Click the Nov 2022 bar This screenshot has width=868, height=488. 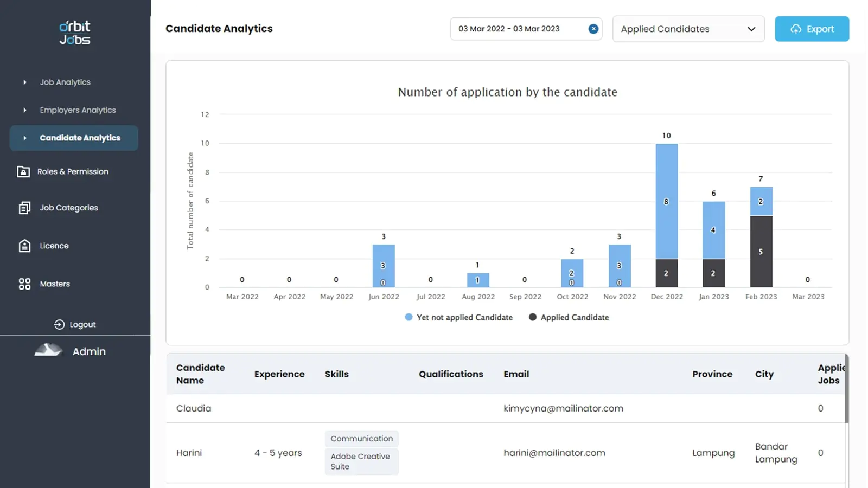click(x=620, y=266)
